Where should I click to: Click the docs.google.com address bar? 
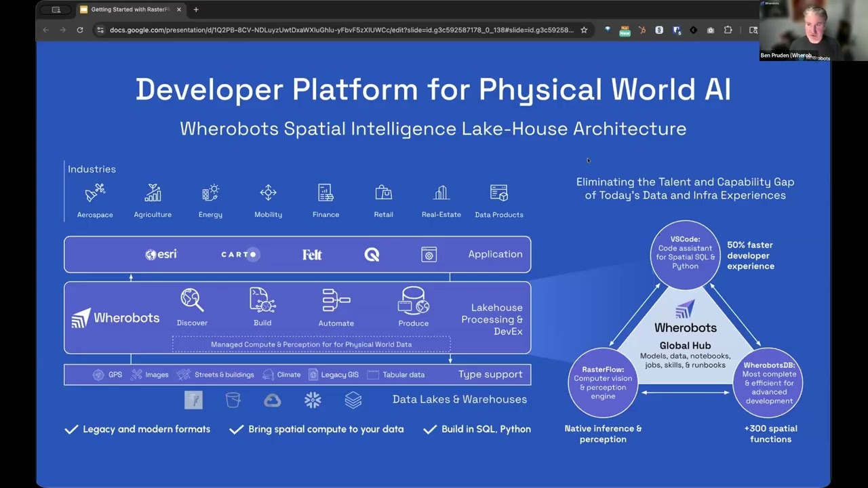point(342,30)
